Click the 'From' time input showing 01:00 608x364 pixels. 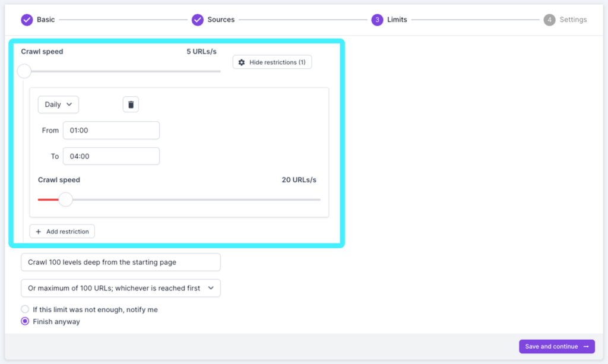[111, 130]
